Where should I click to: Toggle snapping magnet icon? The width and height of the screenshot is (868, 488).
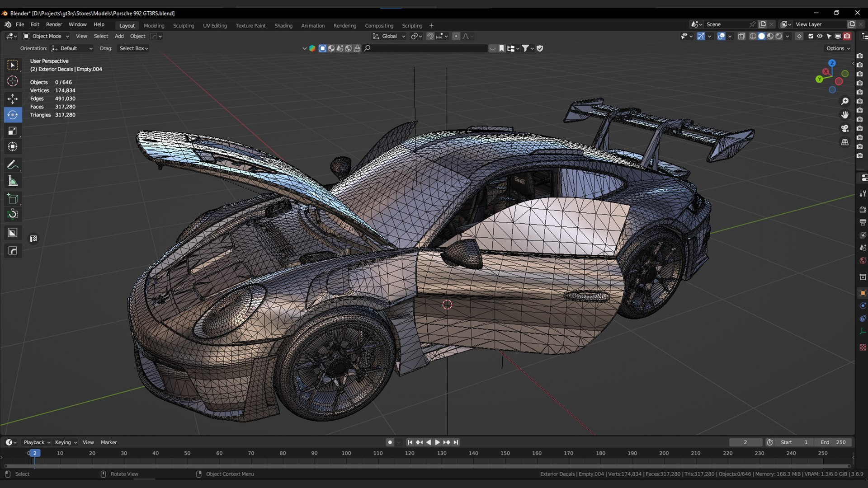coord(430,36)
